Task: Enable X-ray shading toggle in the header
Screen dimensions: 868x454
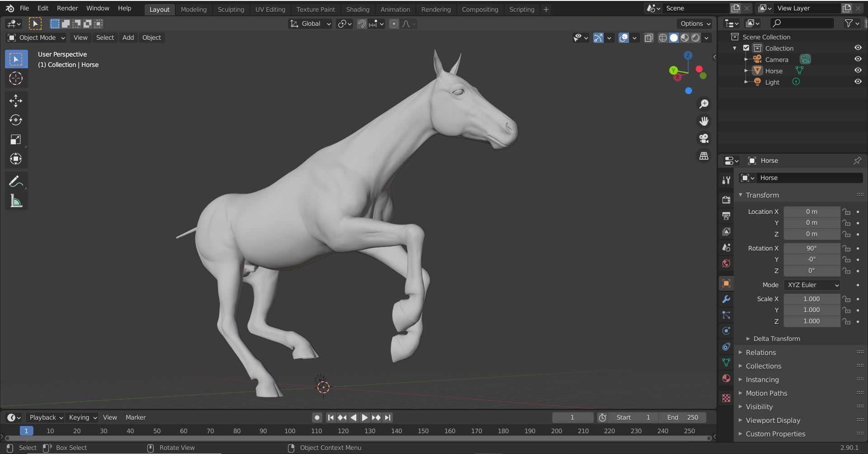Action: 649,38
